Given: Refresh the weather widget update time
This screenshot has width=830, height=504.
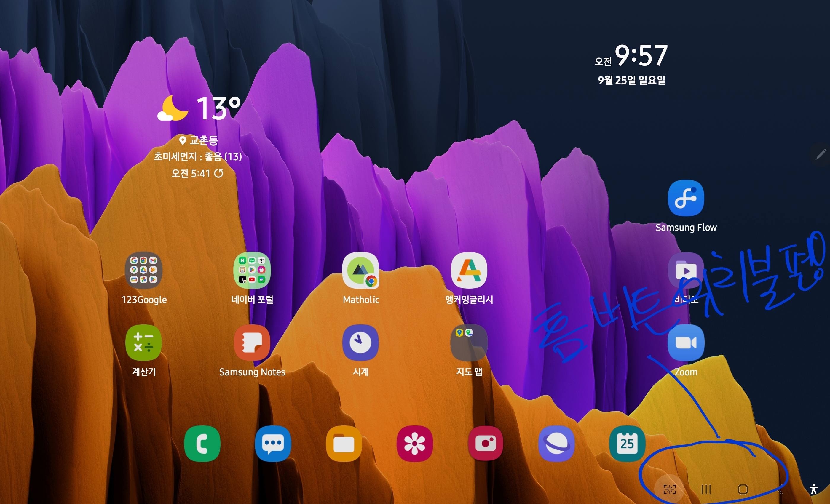Looking at the screenshot, I should [219, 173].
